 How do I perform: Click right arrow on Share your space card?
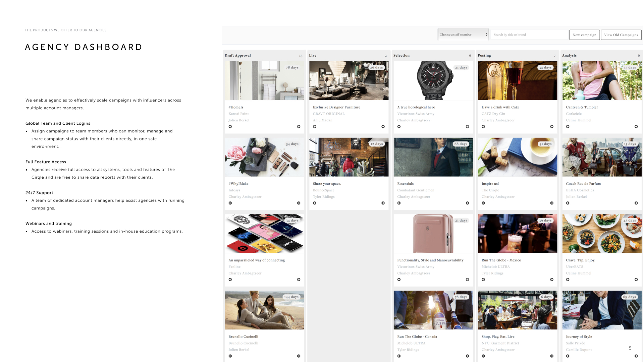click(383, 203)
